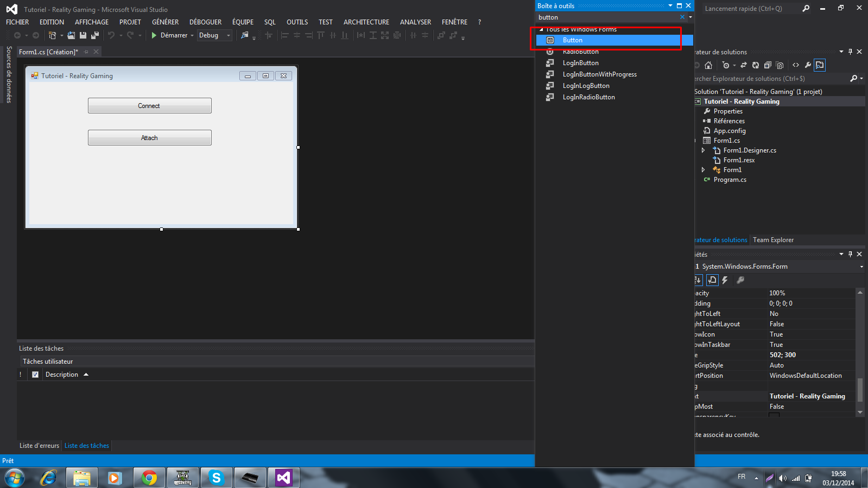Open the OUTILS menu
The height and width of the screenshot is (488, 868).
[x=297, y=22]
